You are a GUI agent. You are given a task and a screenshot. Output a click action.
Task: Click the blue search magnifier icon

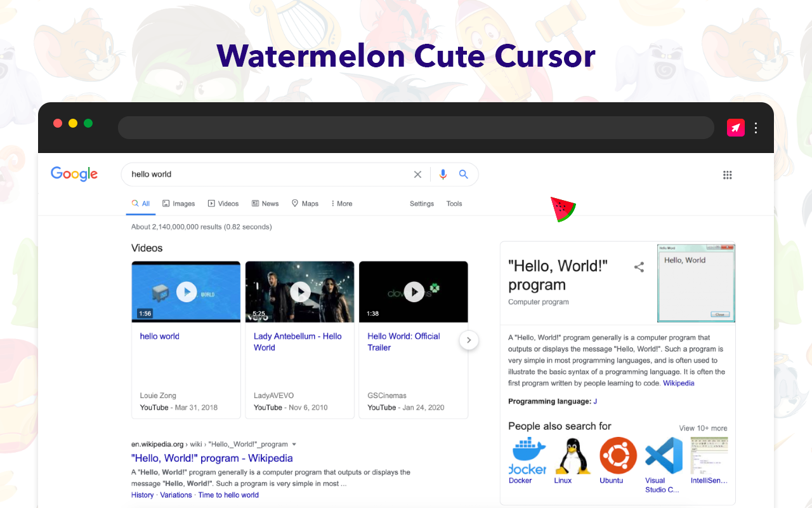click(464, 174)
